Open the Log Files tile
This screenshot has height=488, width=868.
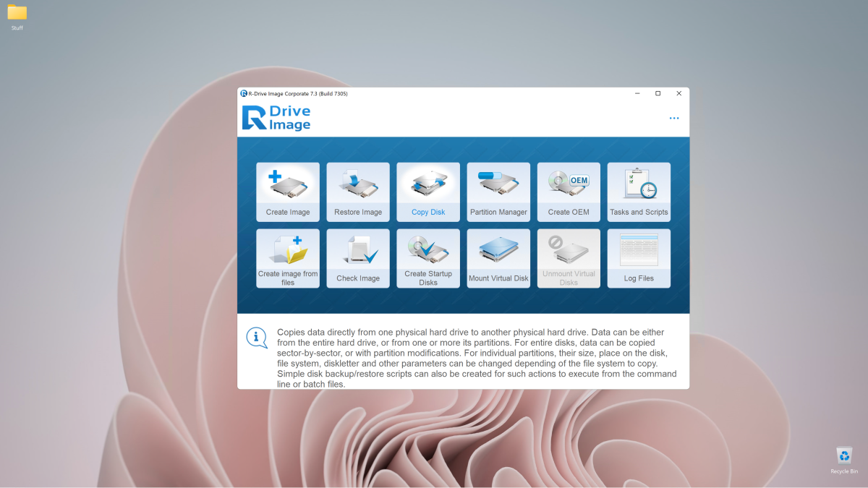click(639, 258)
